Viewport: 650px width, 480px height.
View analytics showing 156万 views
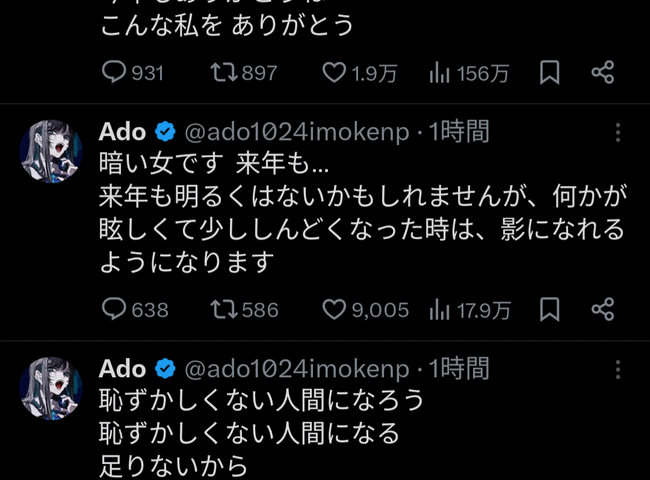point(439,72)
